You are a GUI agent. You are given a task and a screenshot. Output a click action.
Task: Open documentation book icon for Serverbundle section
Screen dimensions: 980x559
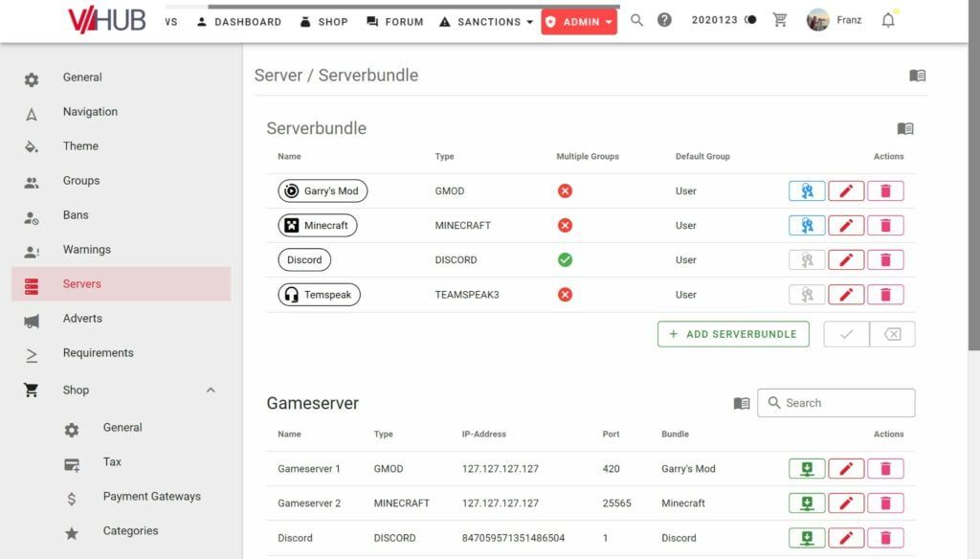[x=905, y=129]
